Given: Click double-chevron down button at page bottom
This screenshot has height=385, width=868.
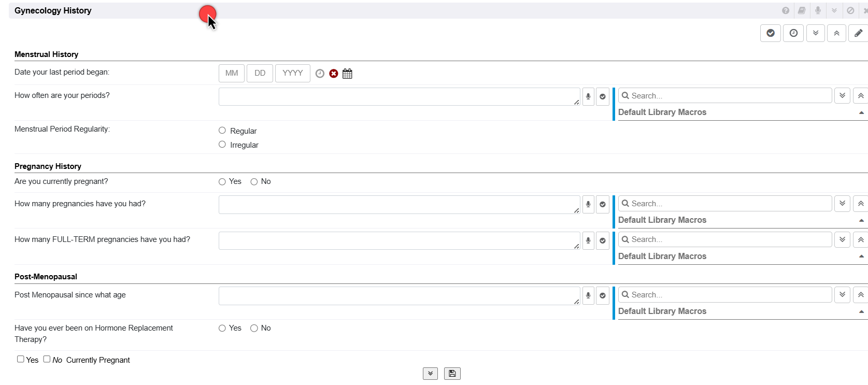Looking at the screenshot, I should (x=430, y=374).
